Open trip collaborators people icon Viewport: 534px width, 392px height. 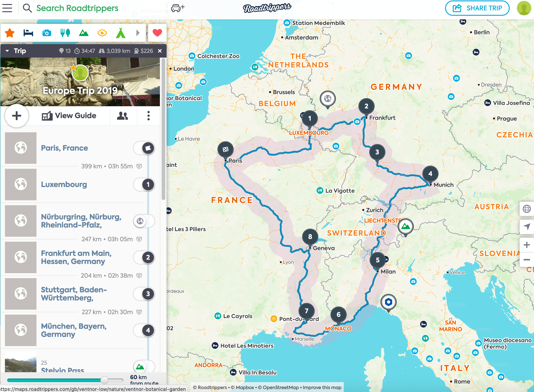[122, 116]
